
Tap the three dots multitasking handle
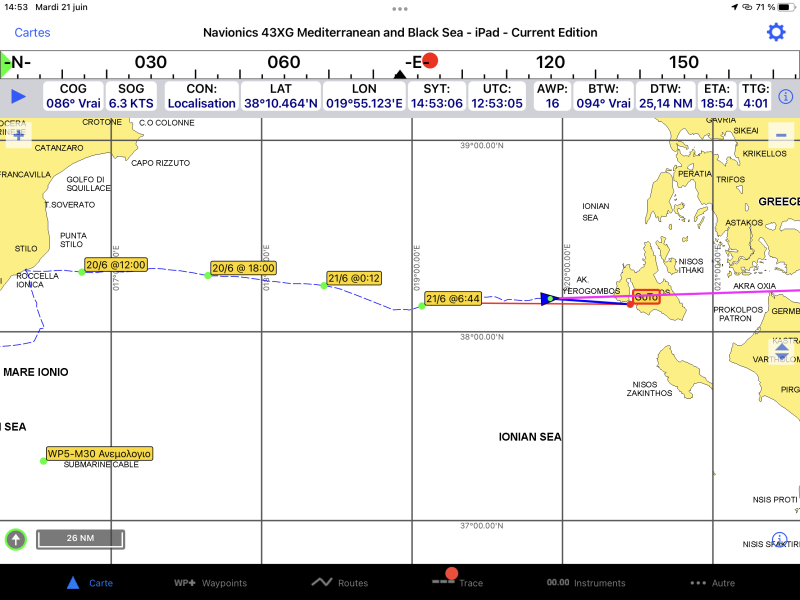(400, 9)
